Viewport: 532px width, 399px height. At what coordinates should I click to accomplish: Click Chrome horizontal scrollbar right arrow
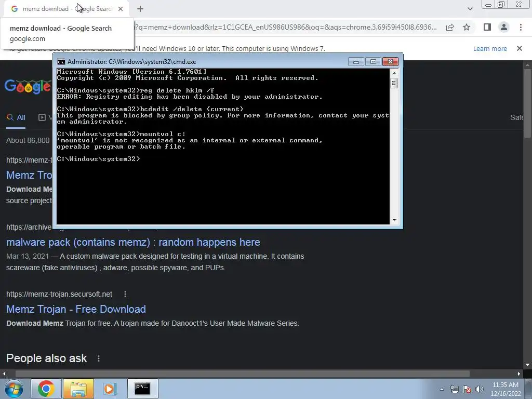click(x=519, y=374)
